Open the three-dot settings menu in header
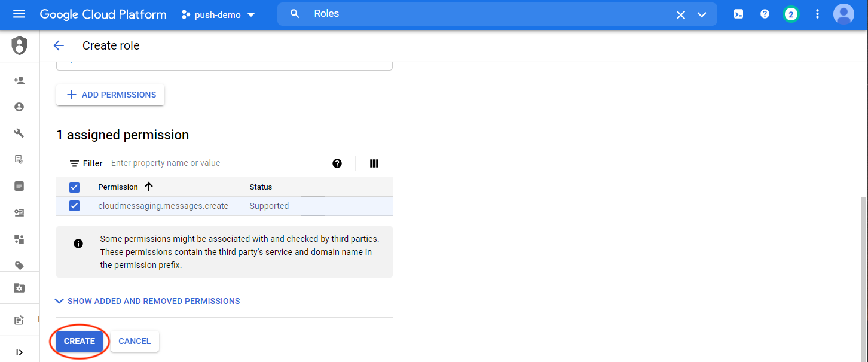868x362 pixels. [817, 14]
